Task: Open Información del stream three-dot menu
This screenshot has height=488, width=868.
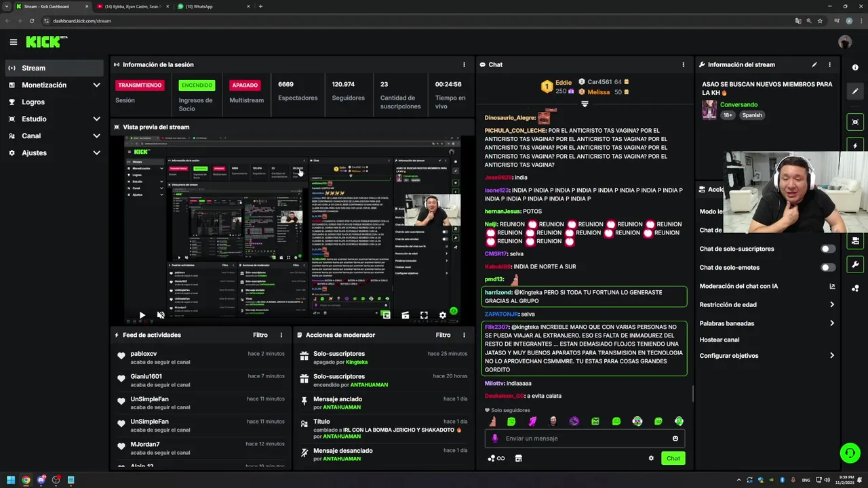Action: 829,64
